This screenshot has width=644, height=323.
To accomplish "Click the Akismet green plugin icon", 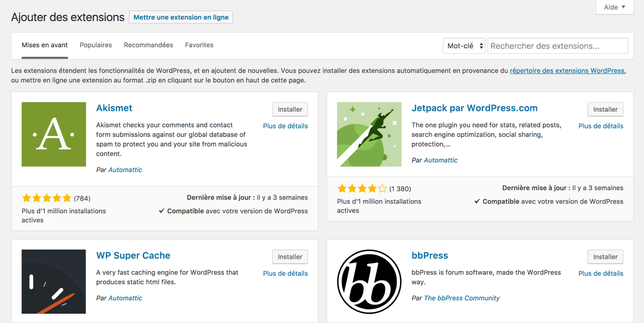I will [x=53, y=134].
